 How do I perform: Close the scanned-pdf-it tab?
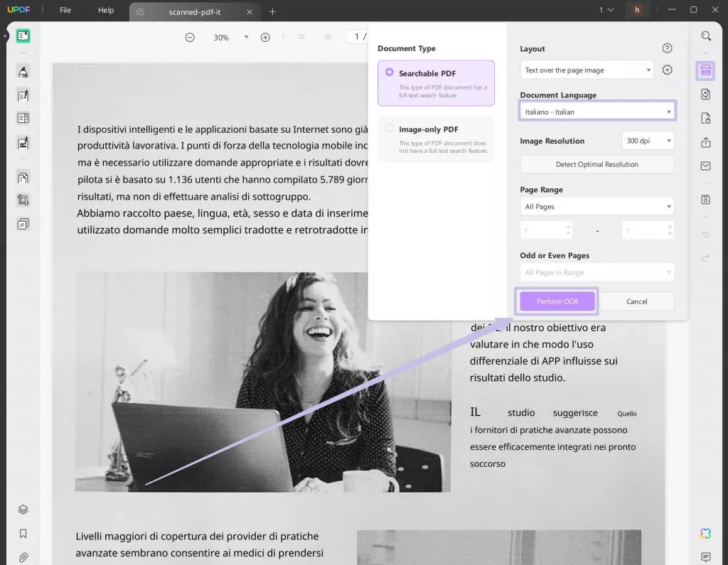[x=250, y=12]
